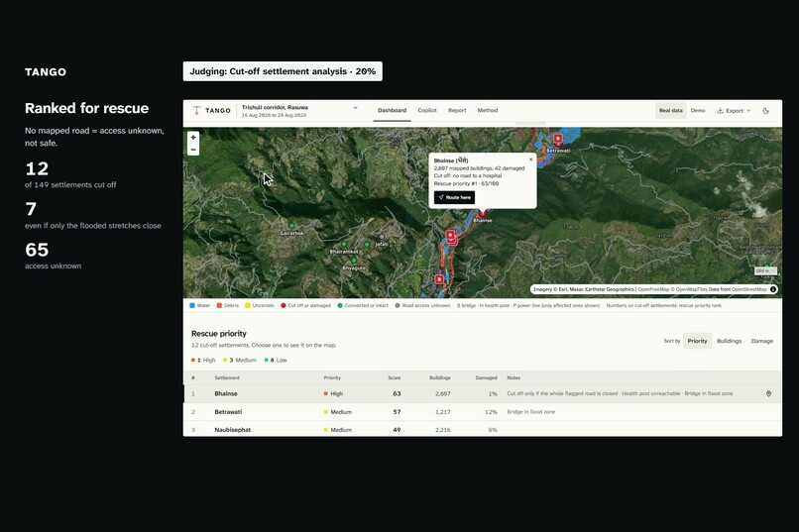This screenshot has width=799, height=532.
Task: Open the Trishuli corridor region dropdown
Action: [299, 111]
